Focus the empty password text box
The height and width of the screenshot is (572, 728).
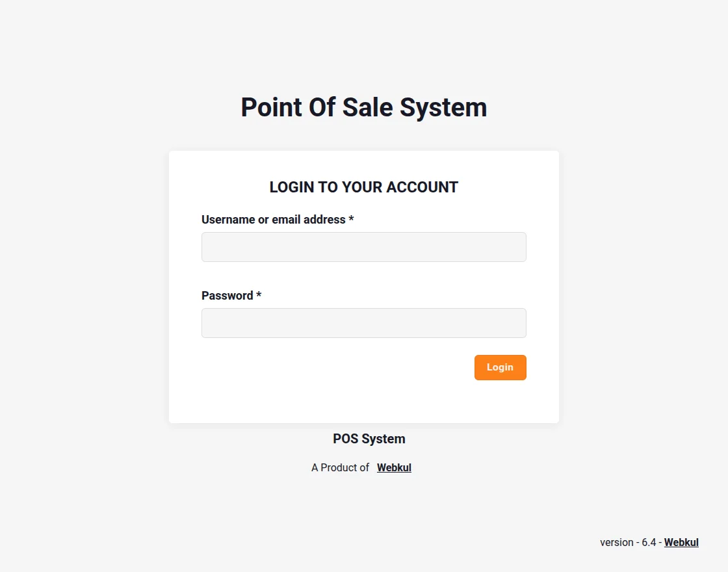pyautogui.click(x=363, y=322)
